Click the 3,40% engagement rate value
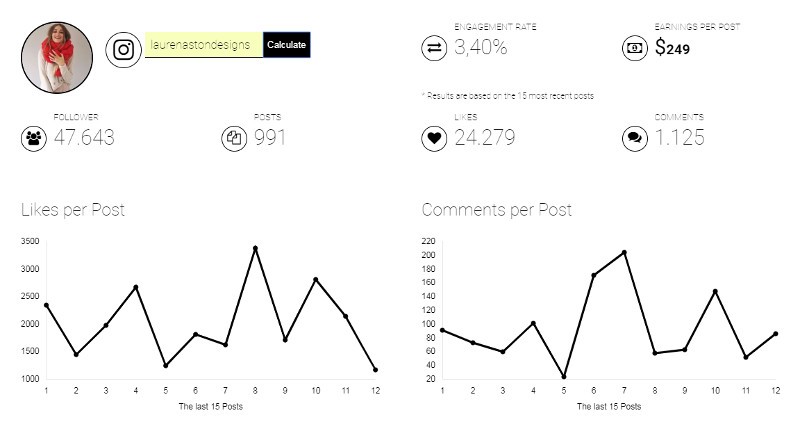800x422 pixels. pos(481,47)
